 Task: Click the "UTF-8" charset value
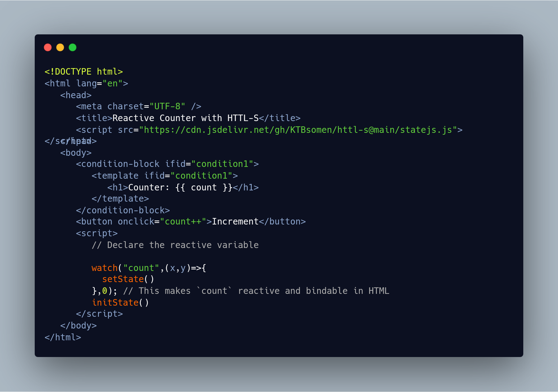167,107
